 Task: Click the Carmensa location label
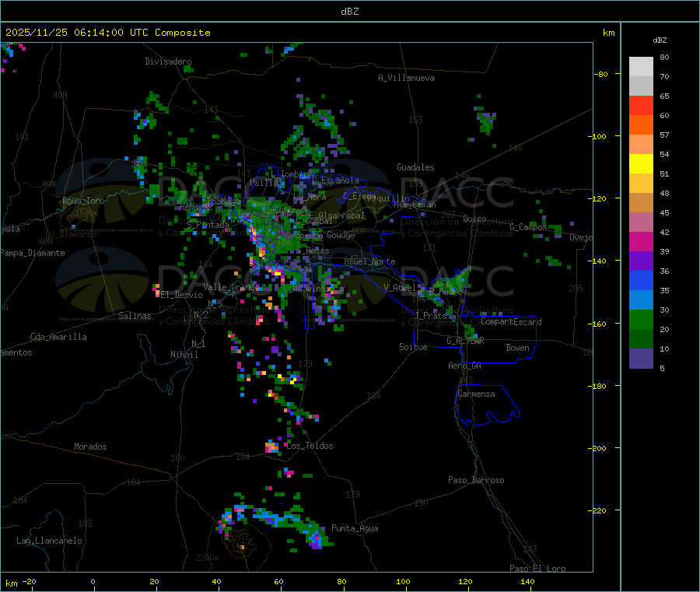click(x=476, y=394)
